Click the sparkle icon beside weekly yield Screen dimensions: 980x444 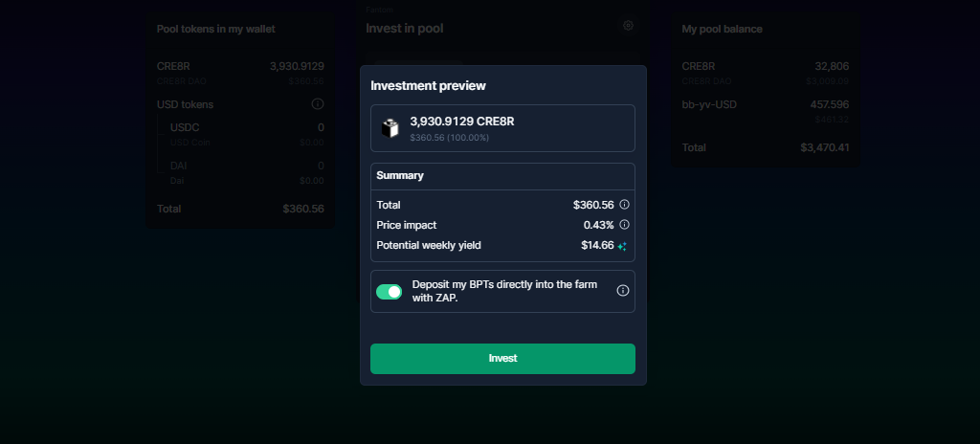pos(622,246)
